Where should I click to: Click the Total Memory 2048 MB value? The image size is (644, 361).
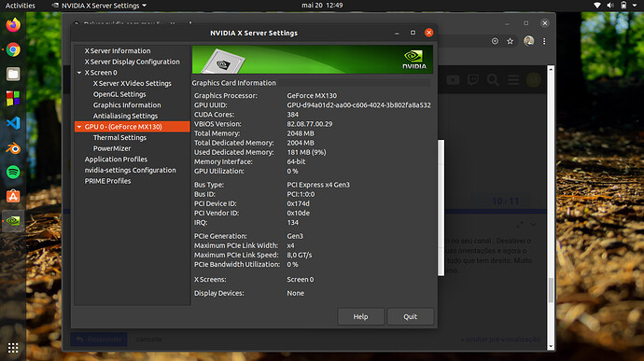click(301, 133)
